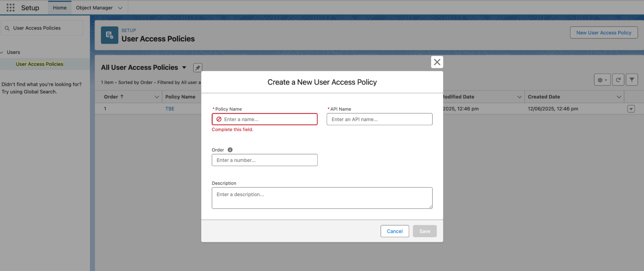Expand the All User Access Policies dropdown
Viewport: 644px width, 271px height.
coord(184,68)
